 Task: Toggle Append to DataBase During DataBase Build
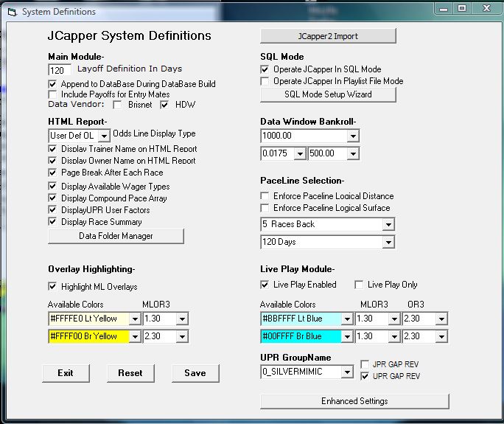[x=52, y=84]
